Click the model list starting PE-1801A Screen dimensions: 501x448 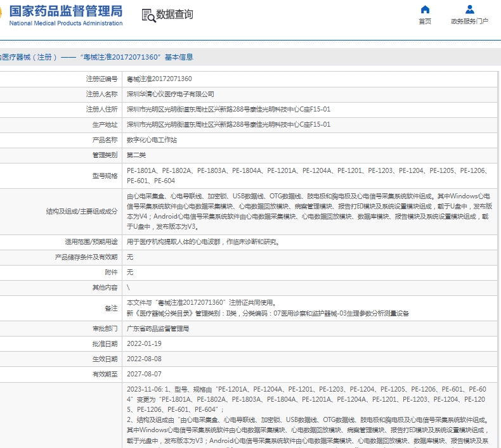(307, 176)
